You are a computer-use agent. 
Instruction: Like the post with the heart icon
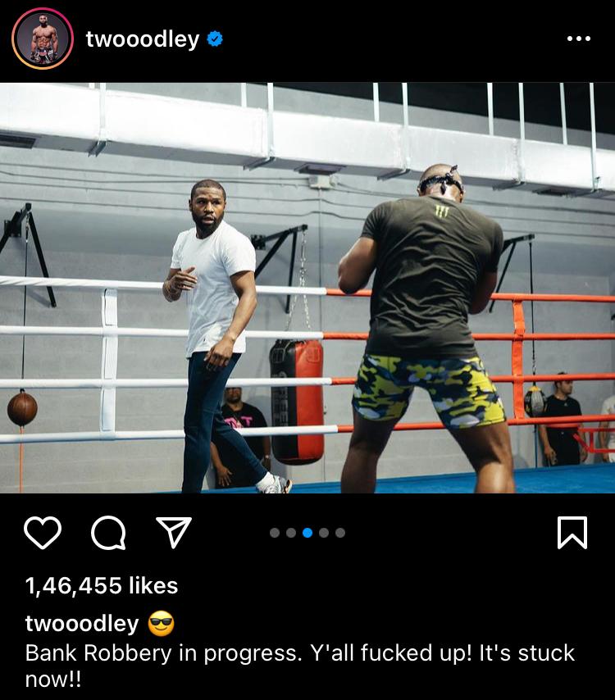click(43, 533)
